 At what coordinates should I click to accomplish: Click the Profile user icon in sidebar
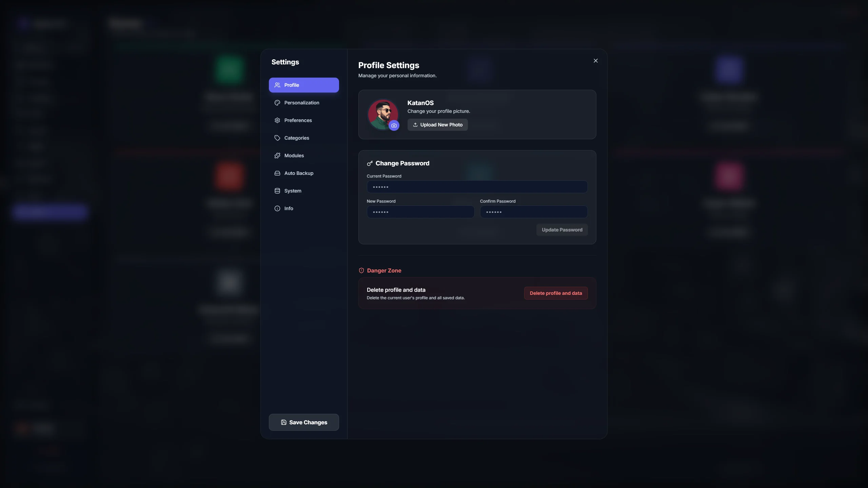point(277,85)
